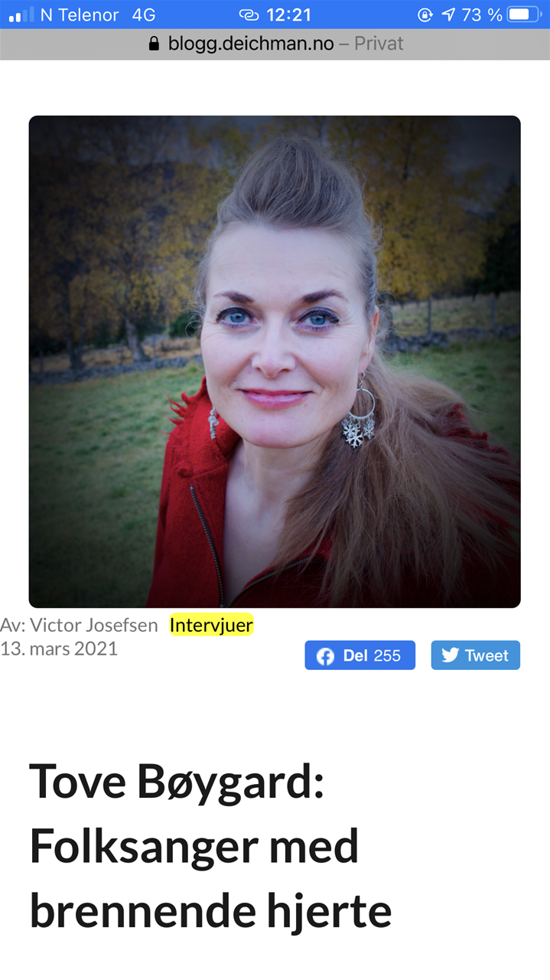Click the Facebook logo on the Del button
Screen dimensions: 550x980
tap(325, 656)
